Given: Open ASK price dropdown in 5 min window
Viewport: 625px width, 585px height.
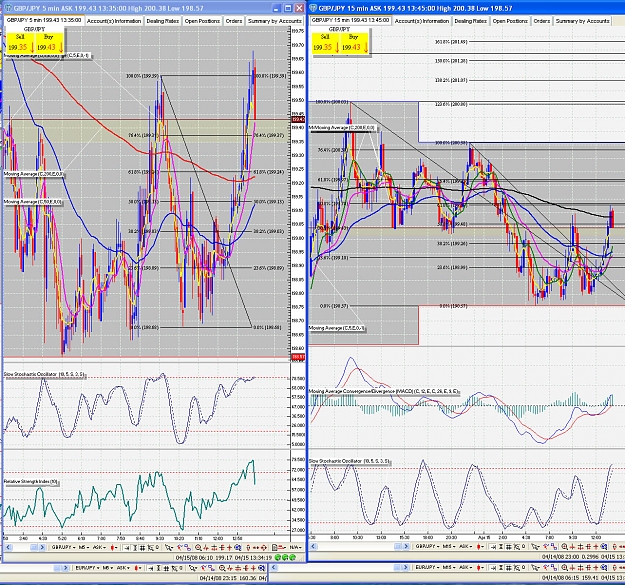Looking at the screenshot, I should [x=99, y=548].
